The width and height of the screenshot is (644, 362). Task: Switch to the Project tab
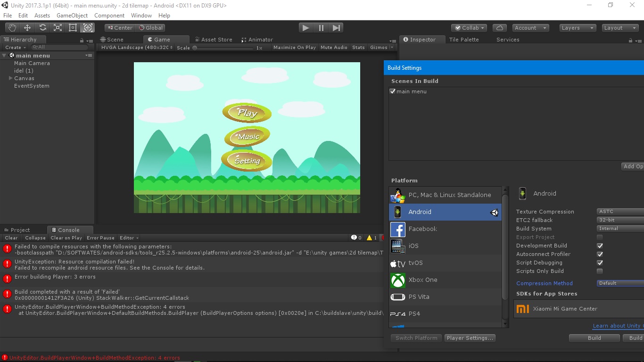coord(17,230)
